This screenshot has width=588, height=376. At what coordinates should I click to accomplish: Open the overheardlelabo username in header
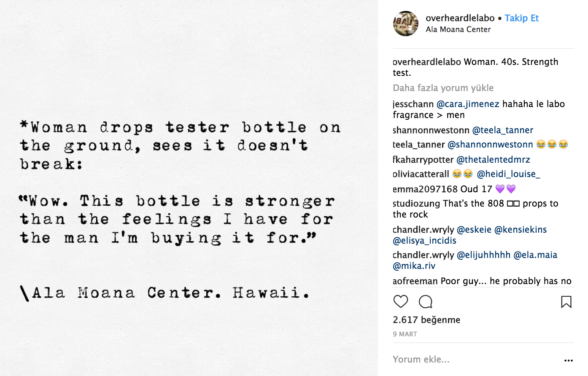click(460, 18)
